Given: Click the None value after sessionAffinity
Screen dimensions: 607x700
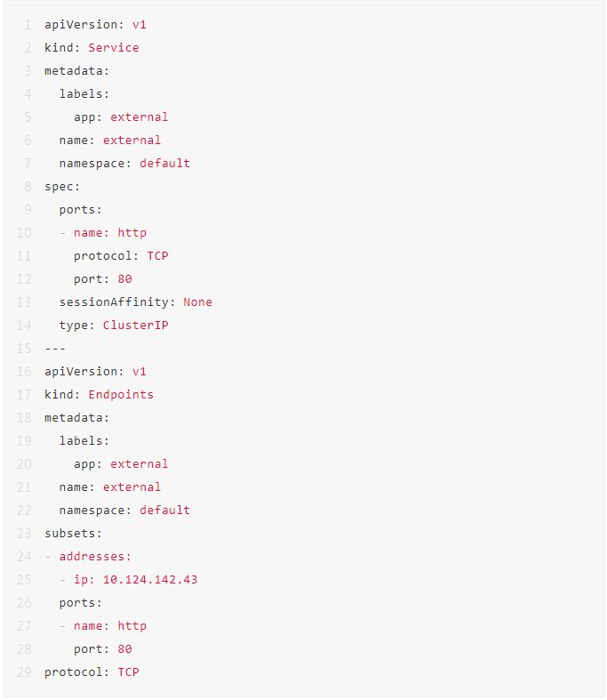Looking at the screenshot, I should click(x=197, y=302).
